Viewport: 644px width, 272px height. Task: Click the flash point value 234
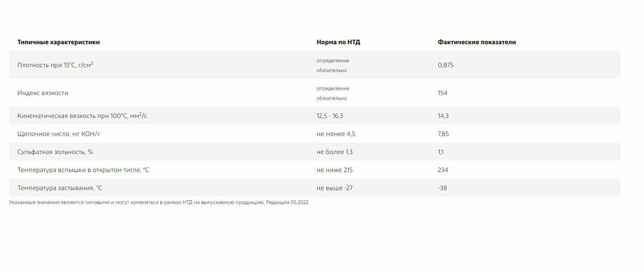tap(443, 170)
